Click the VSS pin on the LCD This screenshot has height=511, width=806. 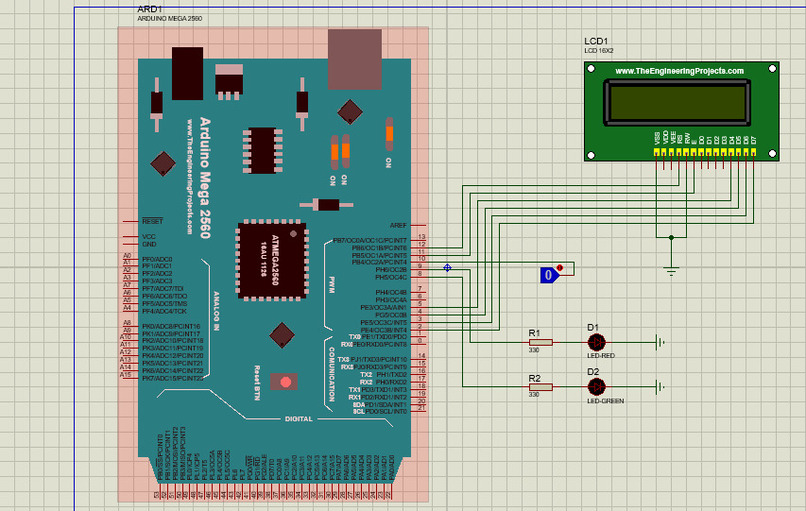(657, 152)
